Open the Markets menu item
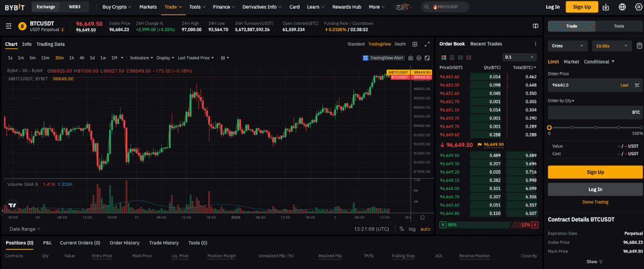Viewport: 644px width, 269px height. 148,7
